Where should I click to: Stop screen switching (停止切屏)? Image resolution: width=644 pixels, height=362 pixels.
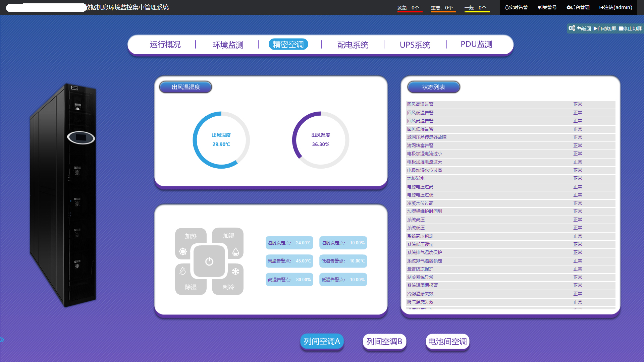click(630, 28)
